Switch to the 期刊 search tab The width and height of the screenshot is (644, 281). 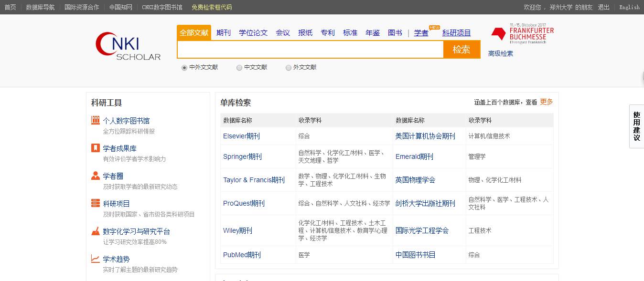[x=224, y=33]
